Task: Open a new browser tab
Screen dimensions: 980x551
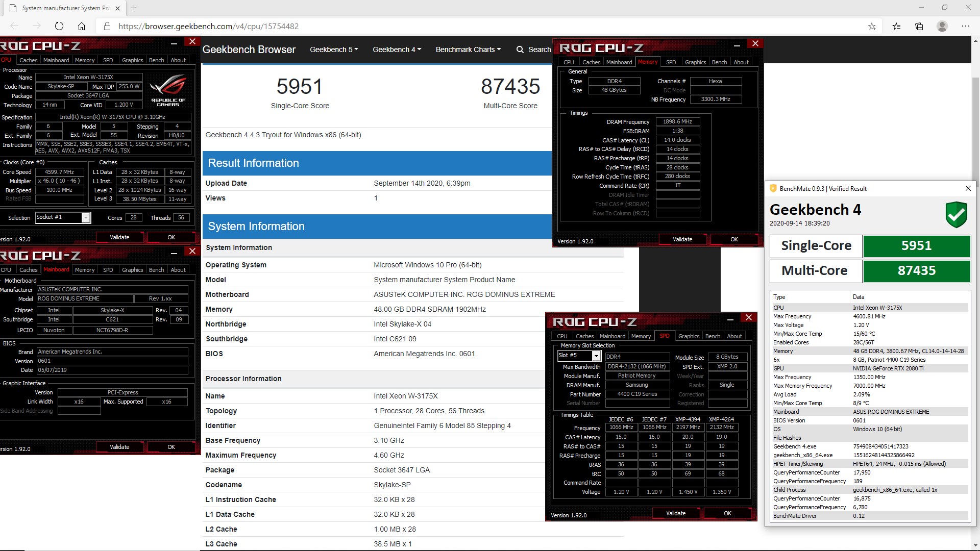Action: coord(134,8)
